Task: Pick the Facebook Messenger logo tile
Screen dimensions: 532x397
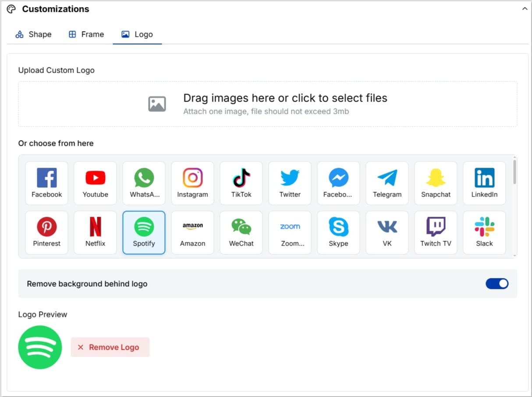Action: tap(339, 183)
